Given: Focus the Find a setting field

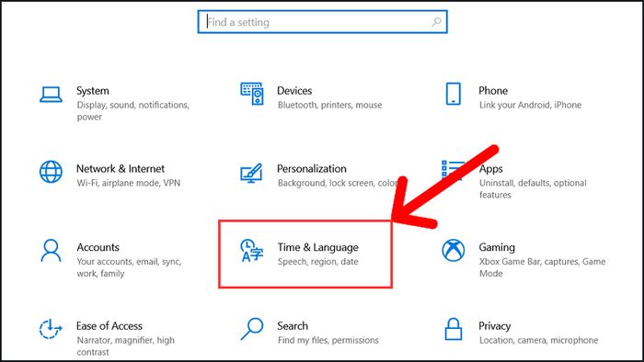Looking at the screenshot, I should (x=322, y=22).
